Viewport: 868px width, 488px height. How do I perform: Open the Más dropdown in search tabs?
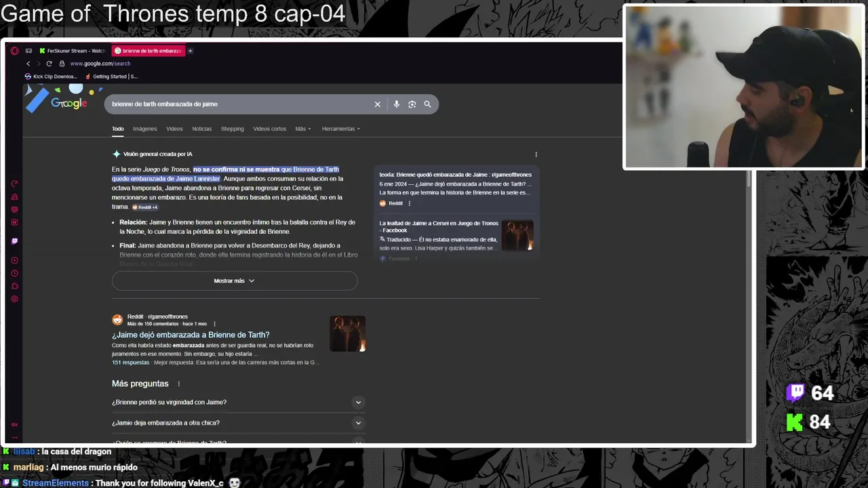pos(303,129)
